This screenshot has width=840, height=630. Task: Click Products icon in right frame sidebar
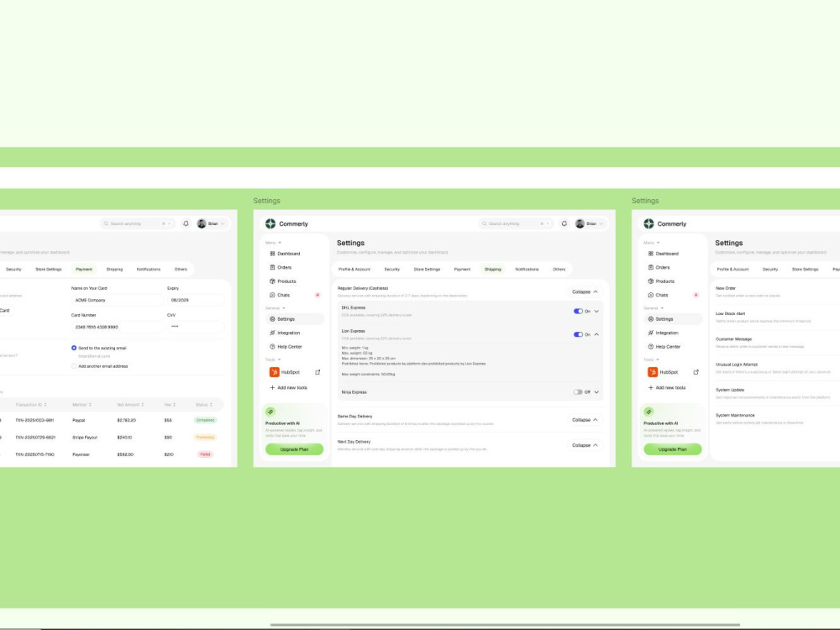[650, 281]
